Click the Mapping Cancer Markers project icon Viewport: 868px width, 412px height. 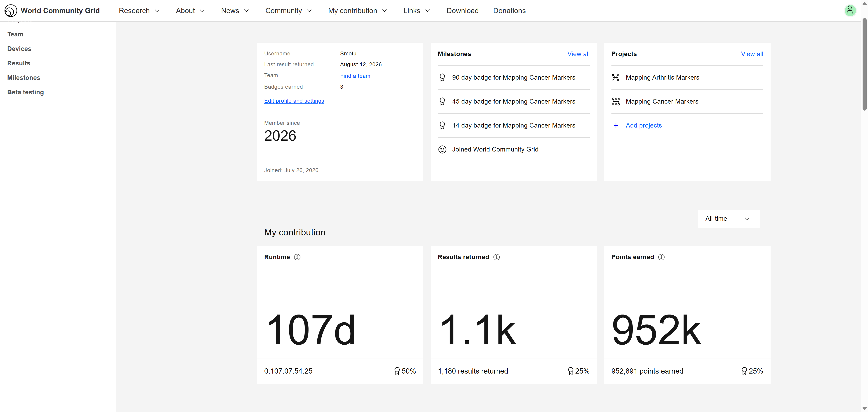coord(616,102)
